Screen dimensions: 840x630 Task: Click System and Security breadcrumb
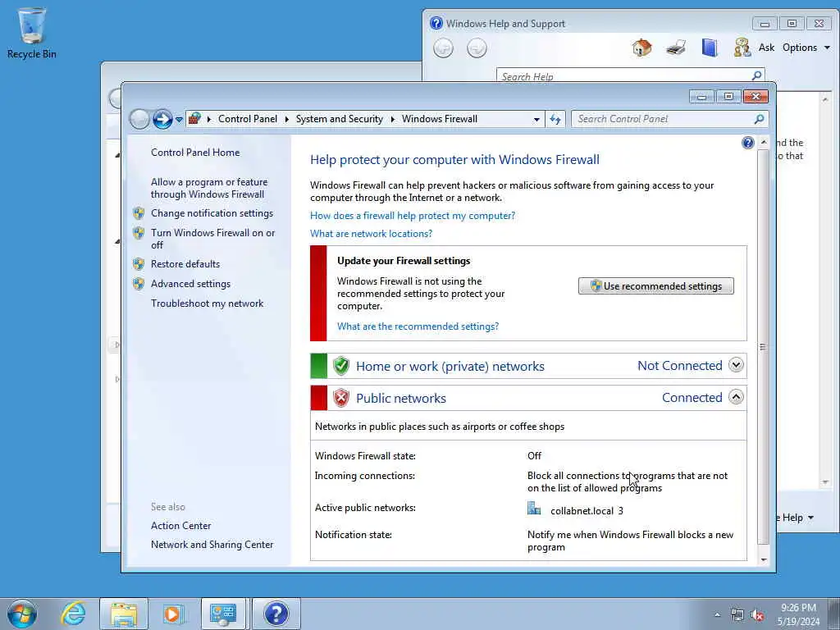point(339,119)
